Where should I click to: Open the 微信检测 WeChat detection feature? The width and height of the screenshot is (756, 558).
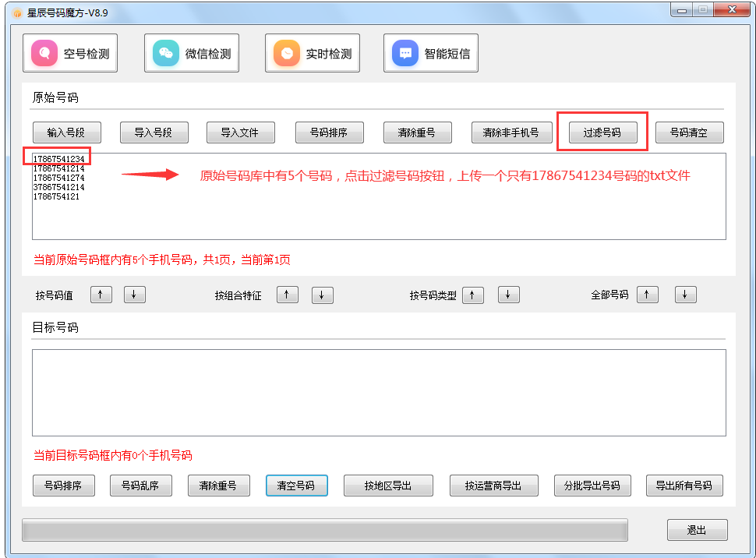pyautogui.click(x=191, y=52)
